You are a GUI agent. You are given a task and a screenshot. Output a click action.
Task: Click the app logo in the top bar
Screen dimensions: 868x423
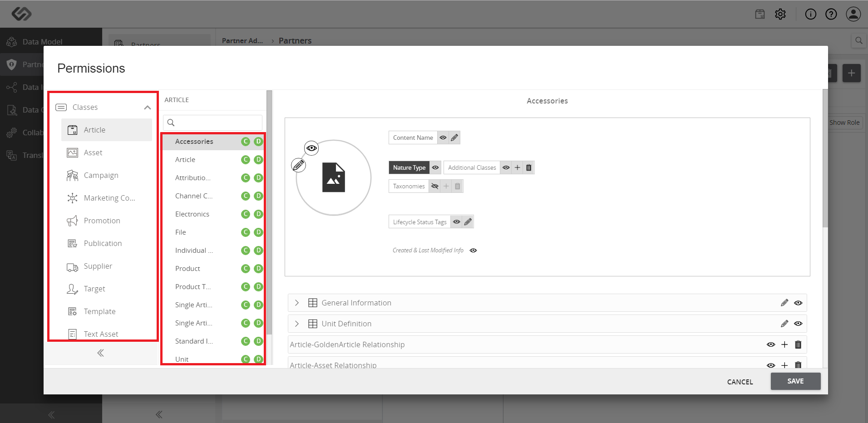coord(21,14)
